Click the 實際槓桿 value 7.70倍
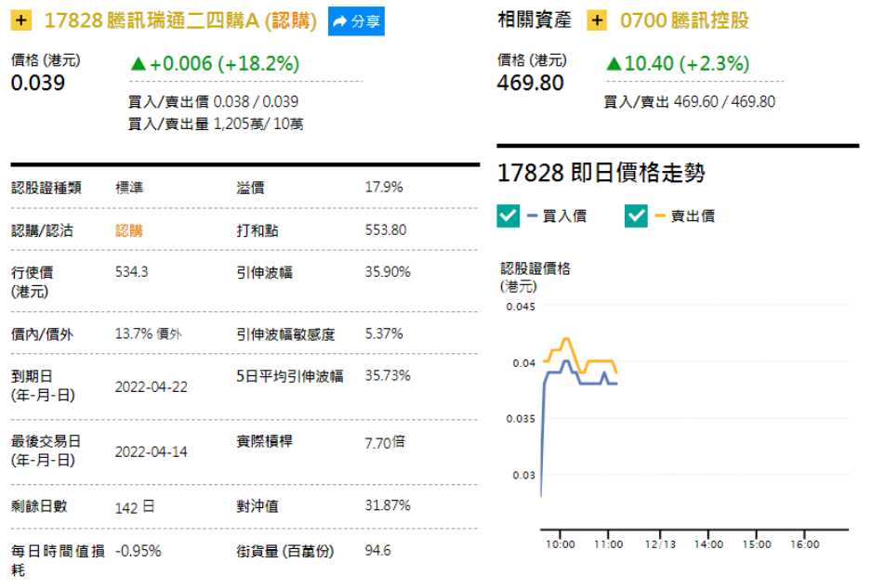Screen dimensions: 872x588 [385, 443]
